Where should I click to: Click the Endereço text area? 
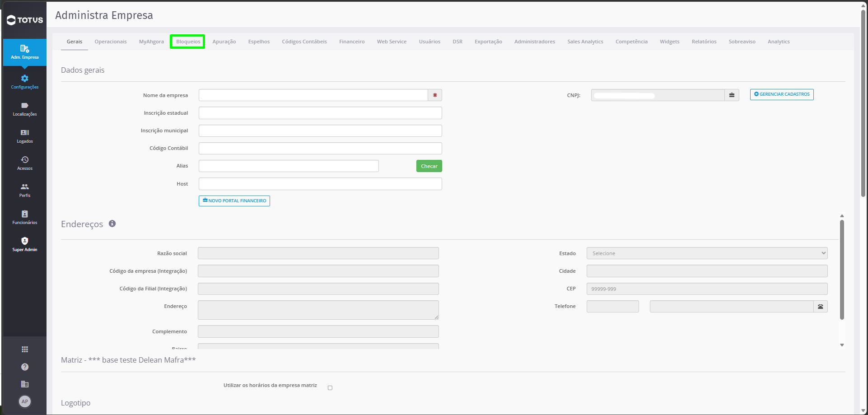coord(318,310)
